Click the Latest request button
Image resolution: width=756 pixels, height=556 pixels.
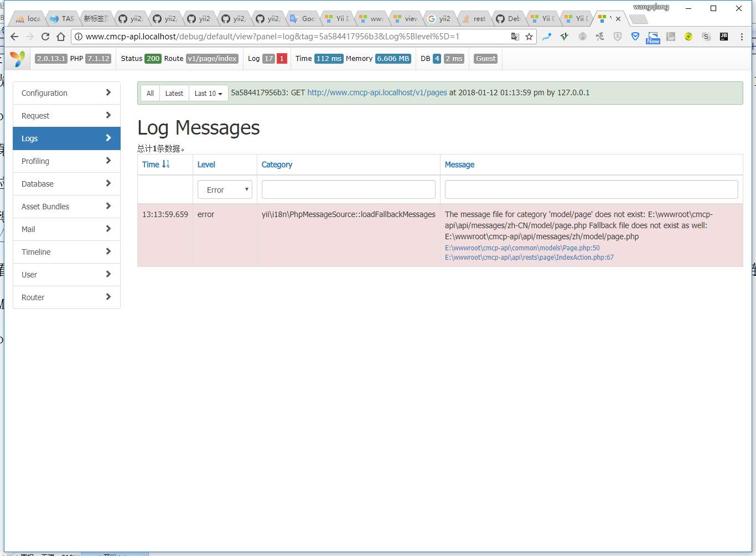tap(174, 93)
